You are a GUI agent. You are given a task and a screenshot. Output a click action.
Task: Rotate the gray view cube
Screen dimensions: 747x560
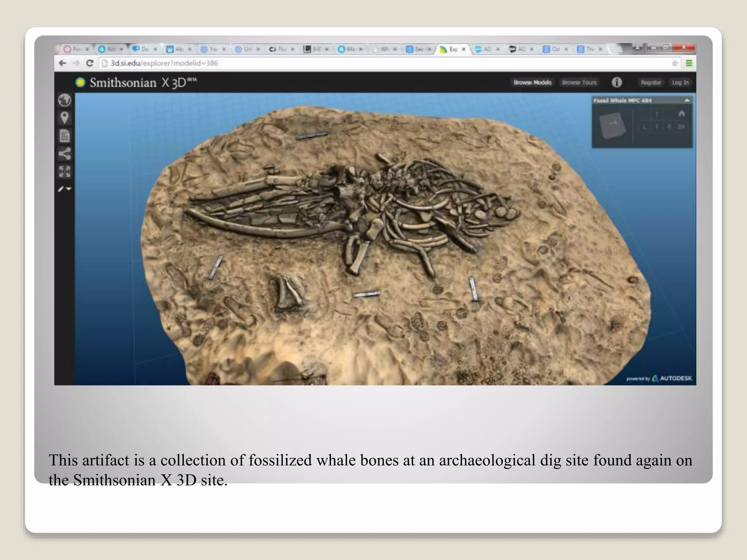click(613, 125)
